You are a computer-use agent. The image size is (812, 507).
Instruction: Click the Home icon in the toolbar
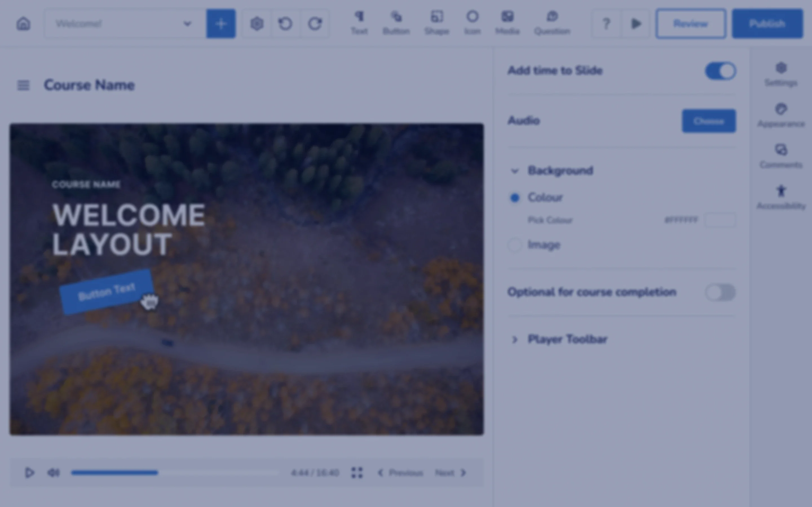tap(23, 23)
